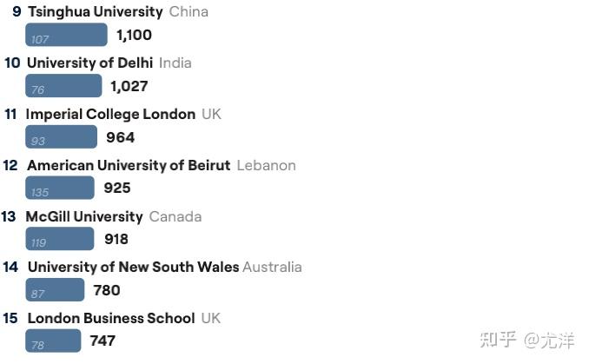Select University of New South Wales

[134, 267]
